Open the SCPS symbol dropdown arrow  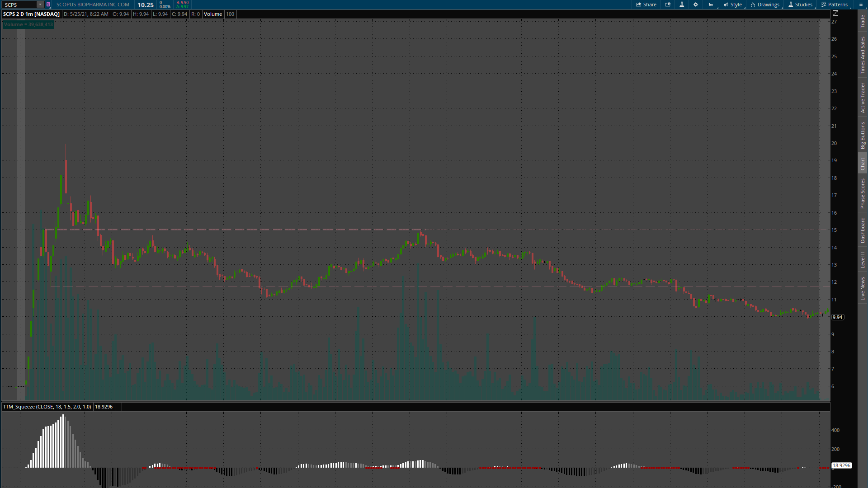pos(40,5)
